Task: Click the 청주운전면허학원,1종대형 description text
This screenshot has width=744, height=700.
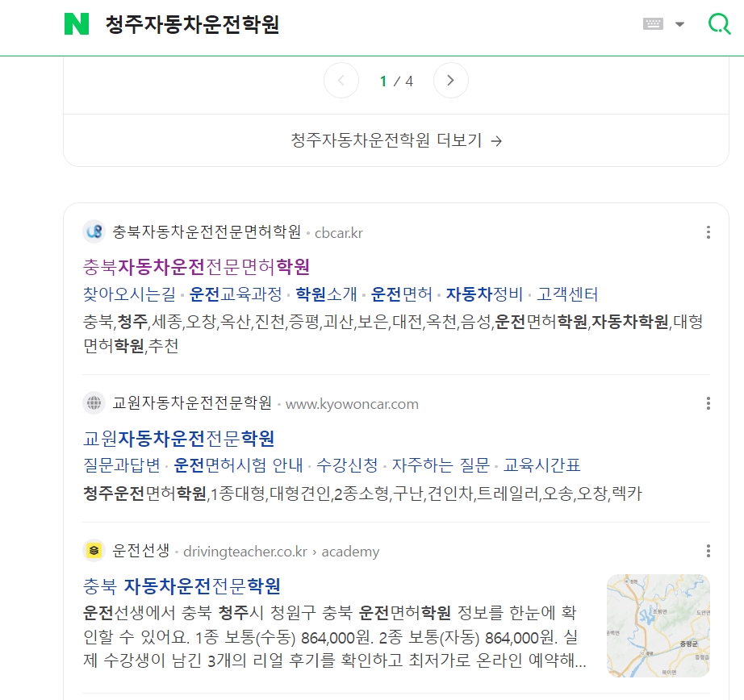Action: 362,494
